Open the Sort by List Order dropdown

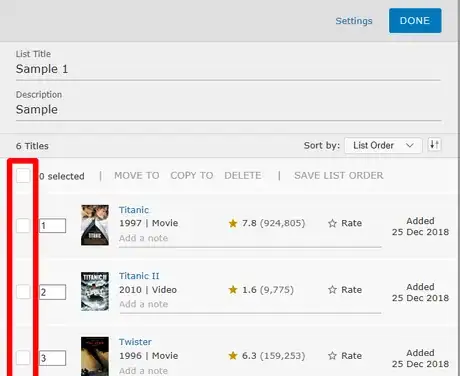383,146
